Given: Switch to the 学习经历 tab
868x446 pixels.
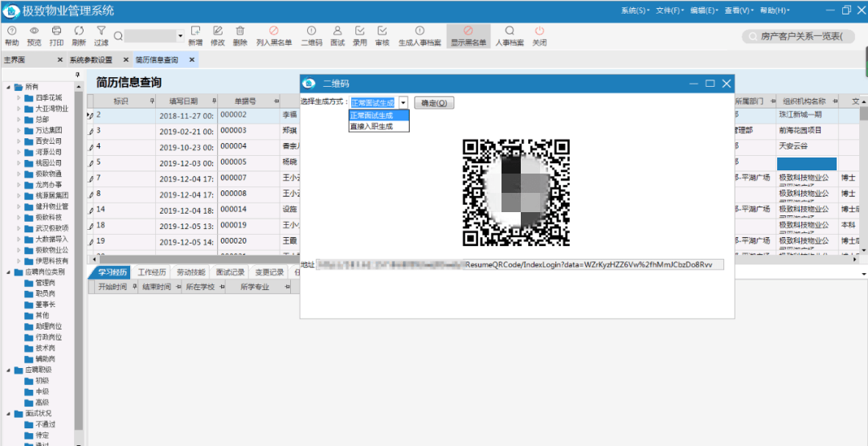Looking at the screenshot, I should tap(112, 272).
